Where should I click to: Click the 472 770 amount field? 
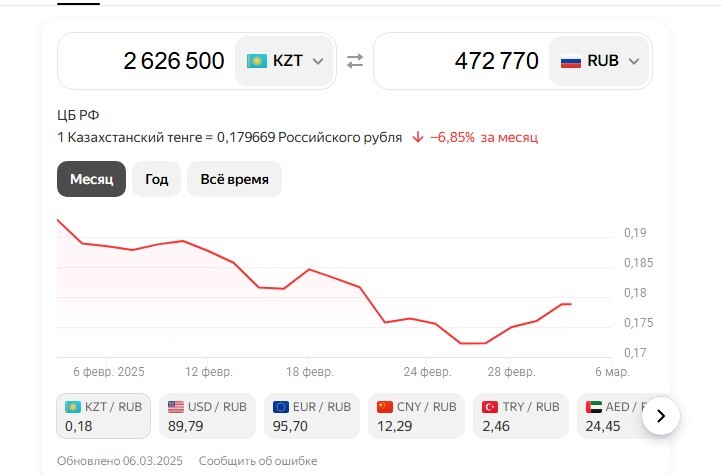point(460,61)
